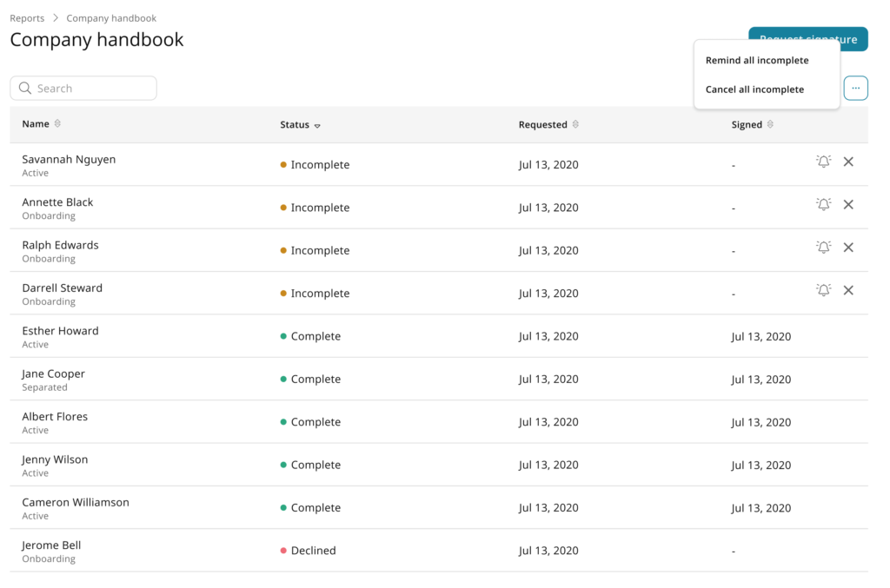Cancel Annette Black's signature request
This screenshot has width=890, height=588.
848,204
